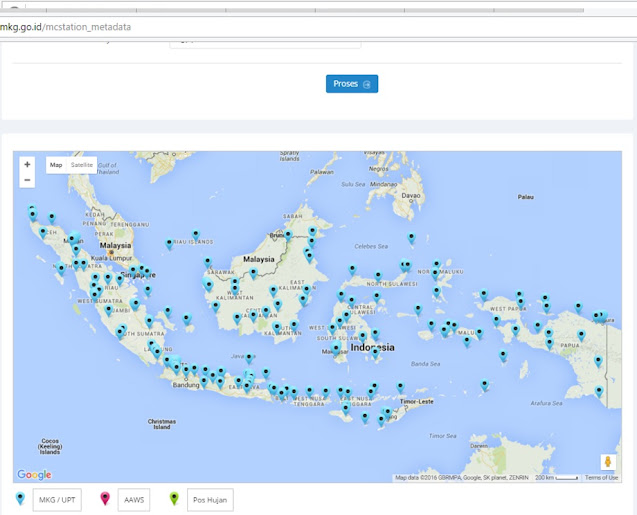The height and width of the screenshot is (515, 637).
Task: Select the marker above the SARAWAK label
Action: [x=208, y=262]
